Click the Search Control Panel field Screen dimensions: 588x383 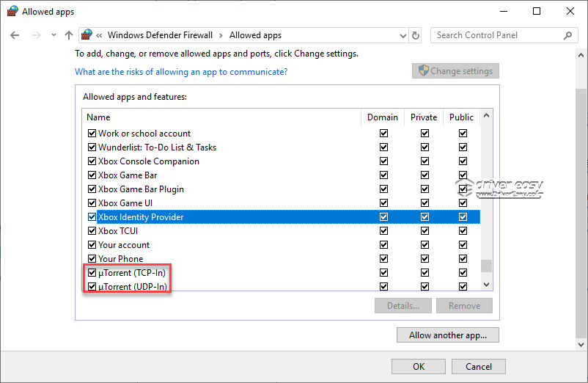click(504, 35)
